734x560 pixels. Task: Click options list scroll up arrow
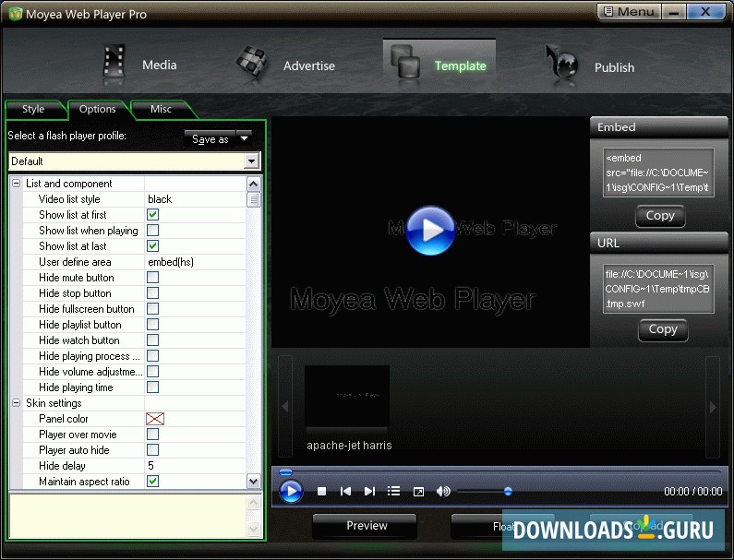point(253,184)
